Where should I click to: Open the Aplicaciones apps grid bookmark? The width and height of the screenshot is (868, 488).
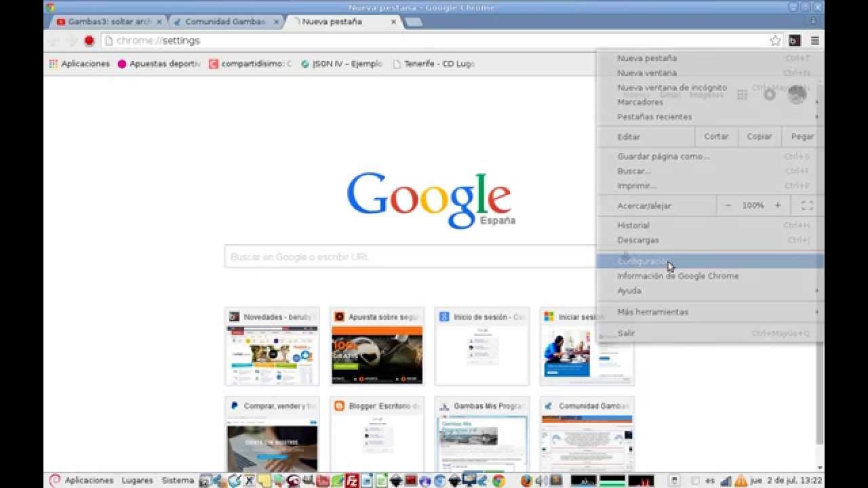(79, 64)
